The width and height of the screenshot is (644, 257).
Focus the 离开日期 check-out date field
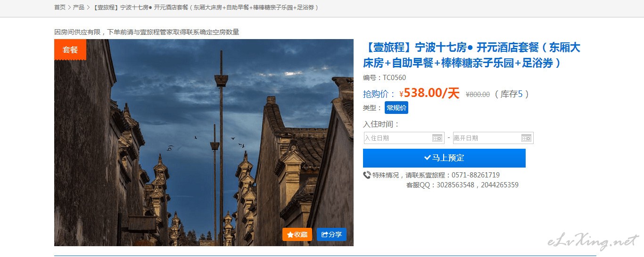(x=493, y=138)
